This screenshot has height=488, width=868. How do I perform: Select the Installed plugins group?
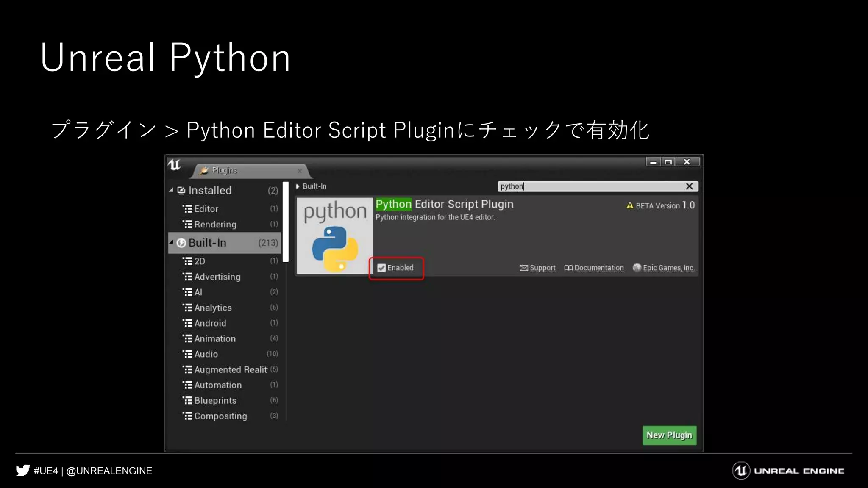coord(224,191)
